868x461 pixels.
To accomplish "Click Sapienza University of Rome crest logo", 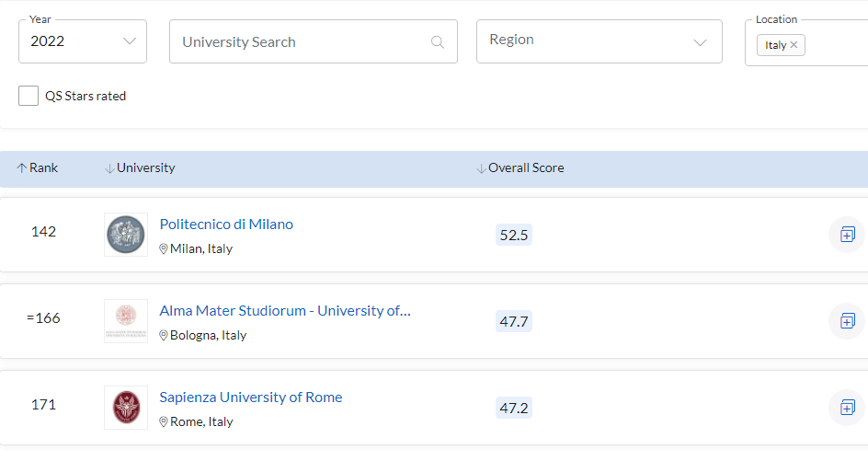I will tap(126, 408).
